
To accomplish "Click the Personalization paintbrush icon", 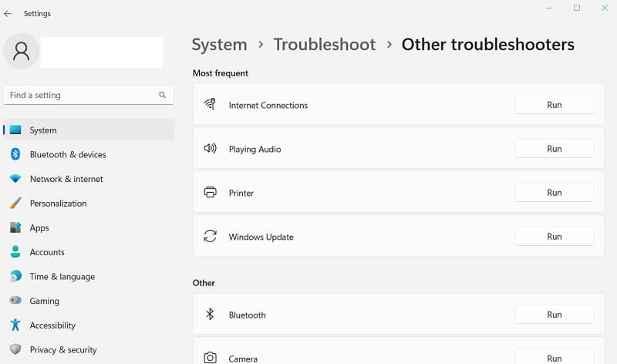I will pyautogui.click(x=15, y=203).
